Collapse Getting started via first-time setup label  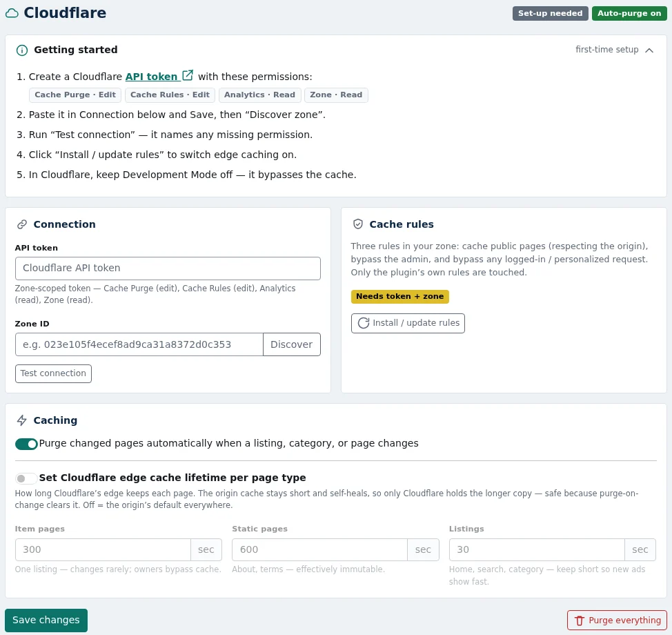[607, 50]
